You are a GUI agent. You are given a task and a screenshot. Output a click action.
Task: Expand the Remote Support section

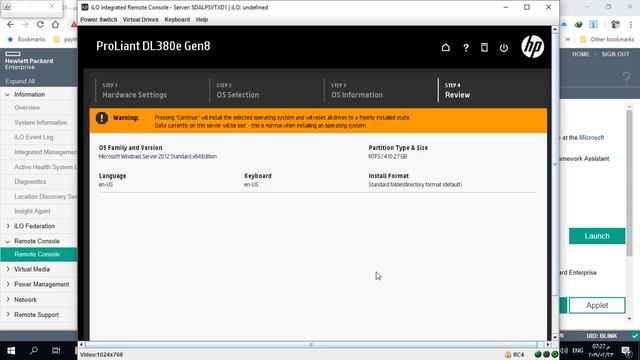(x=7, y=315)
